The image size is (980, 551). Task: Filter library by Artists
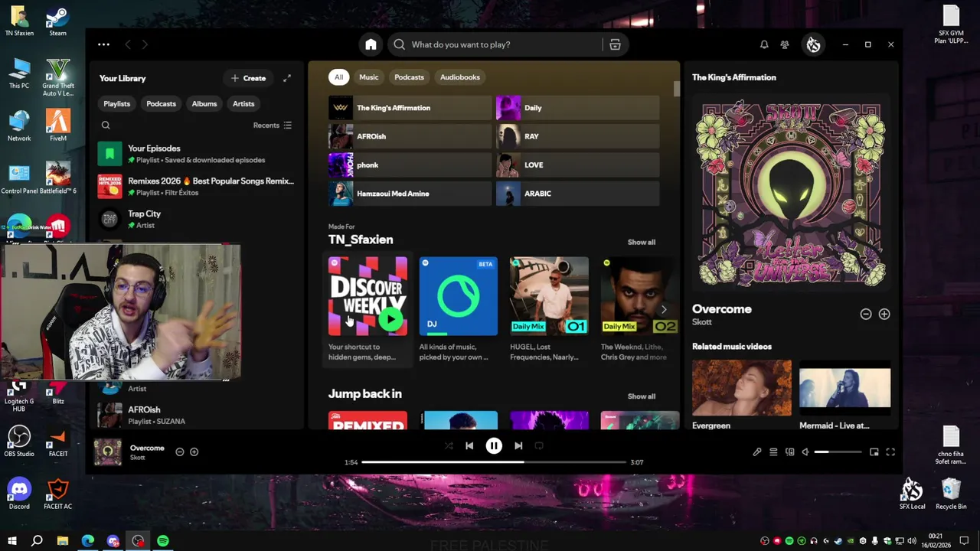243,103
